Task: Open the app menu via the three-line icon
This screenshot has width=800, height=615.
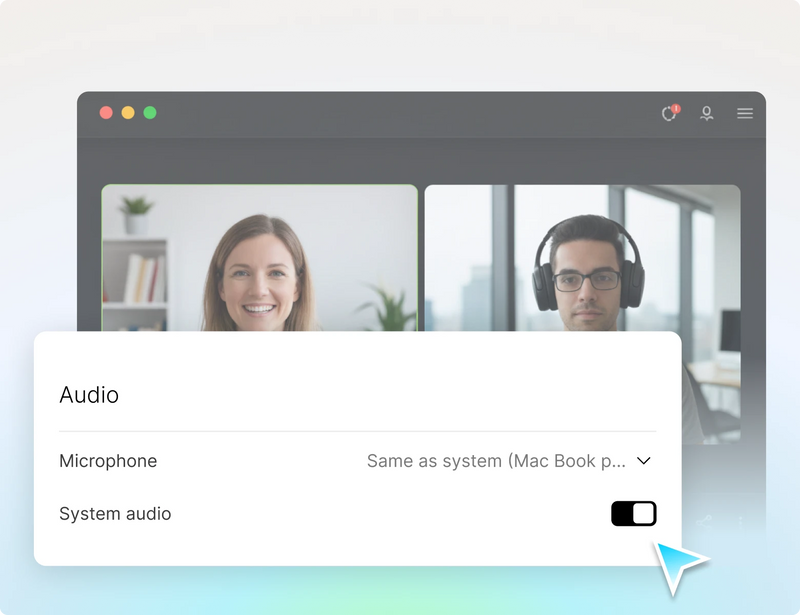Action: pyautogui.click(x=745, y=113)
